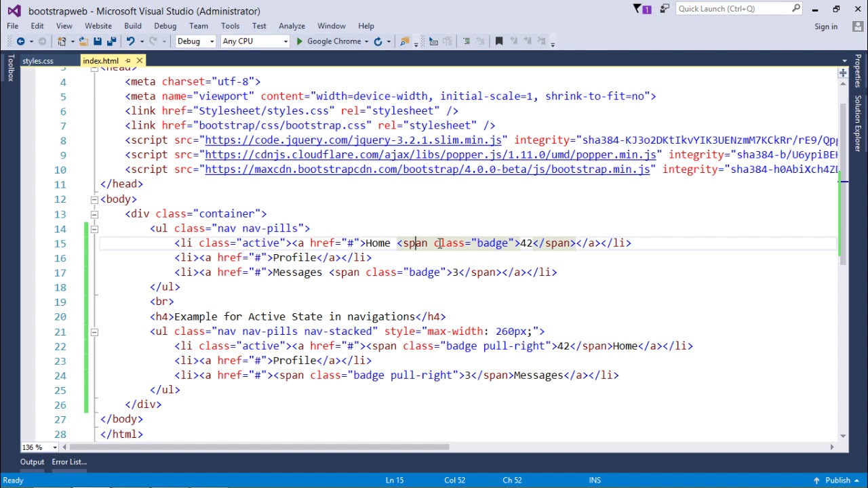This screenshot has height=488, width=868.
Task: Click the Publish button in status bar
Action: pos(838,481)
